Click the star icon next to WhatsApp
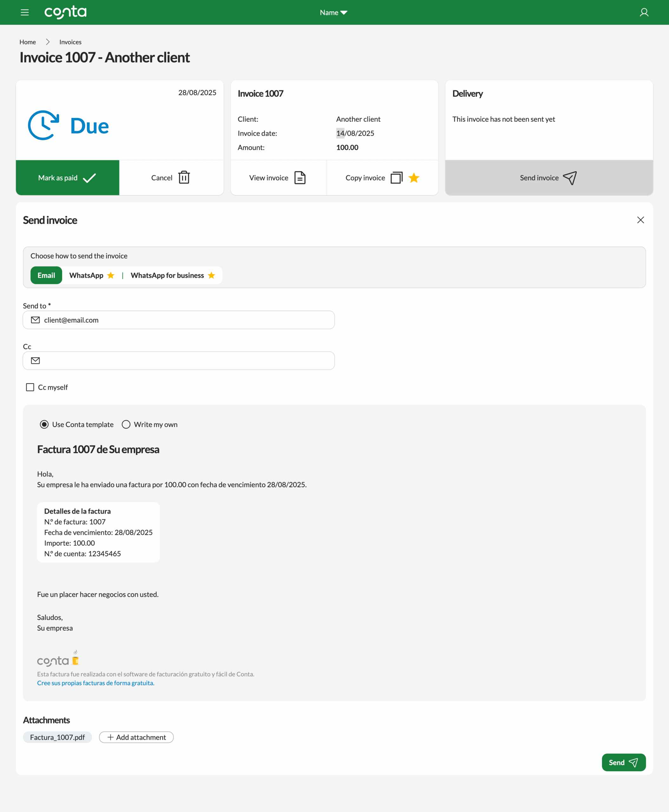Viewport: 669px width, 812px height. [x=111, y=275]
